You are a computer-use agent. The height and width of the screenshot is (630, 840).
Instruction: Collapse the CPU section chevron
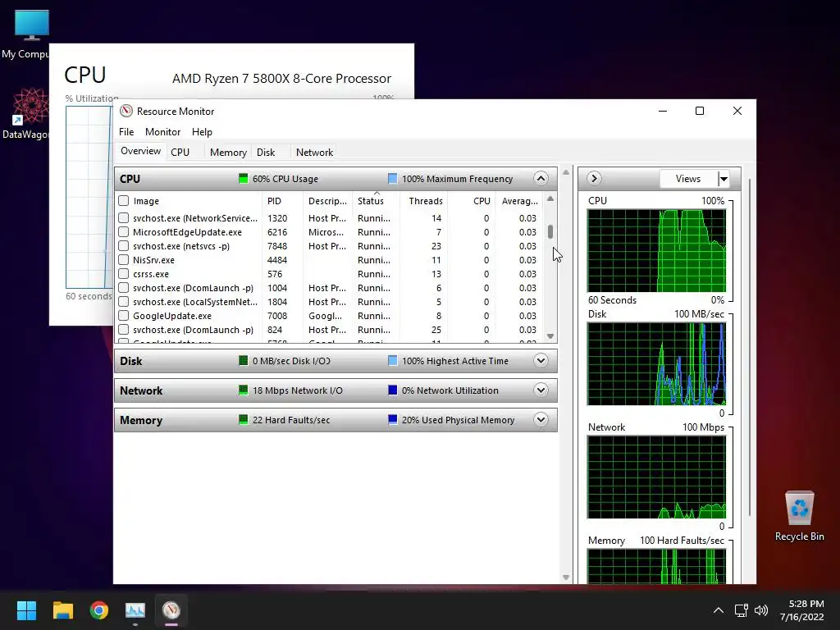tap(541, 178)
